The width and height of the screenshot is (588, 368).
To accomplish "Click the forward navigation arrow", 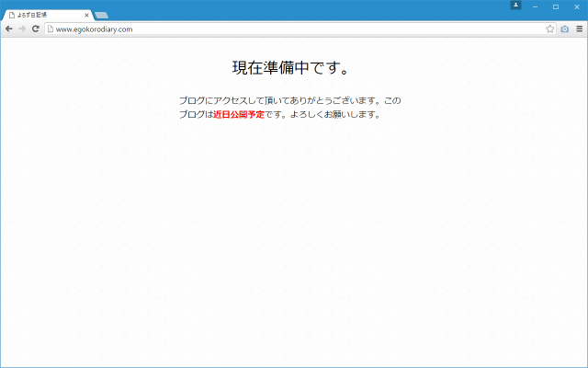I will point(22,29).
